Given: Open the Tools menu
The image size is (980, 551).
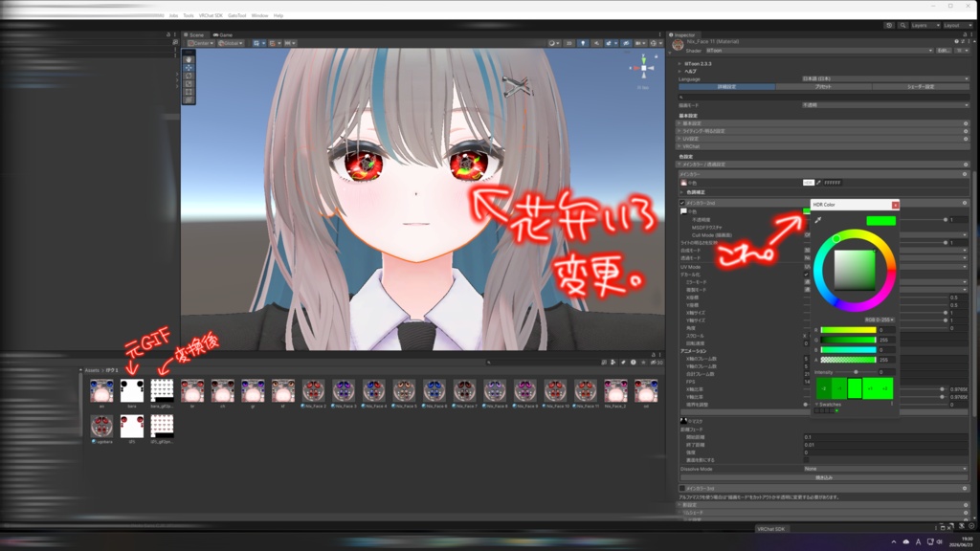Looking at the screenshot, I should point(189,15).
